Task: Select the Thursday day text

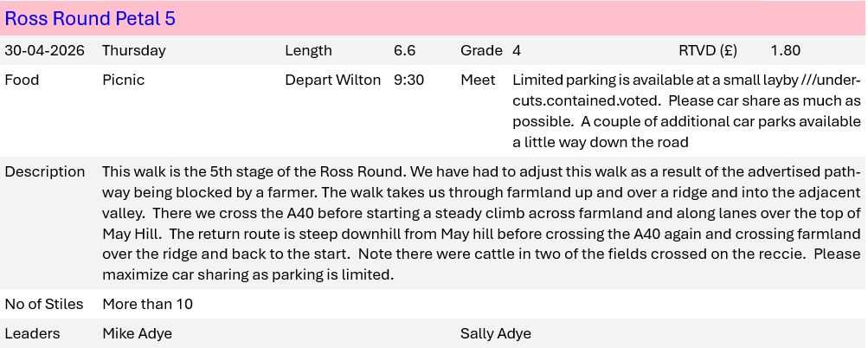Action: pos(133,50)
